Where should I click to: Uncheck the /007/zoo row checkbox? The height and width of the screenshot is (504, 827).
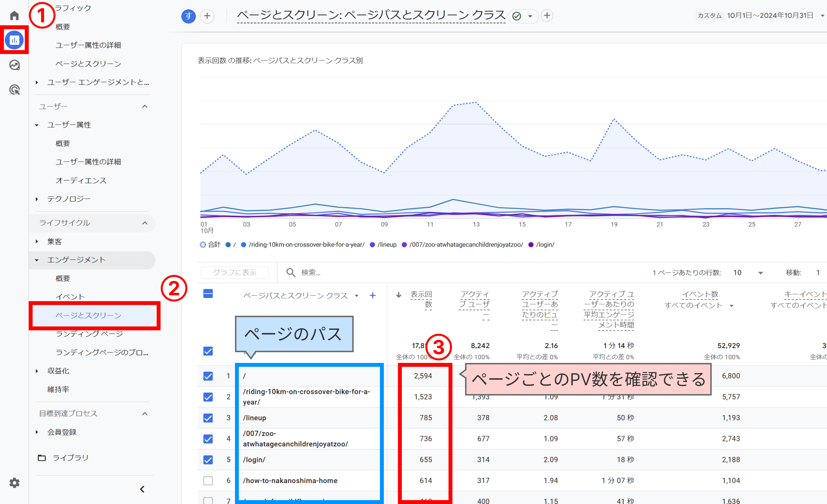click(208, 439)
